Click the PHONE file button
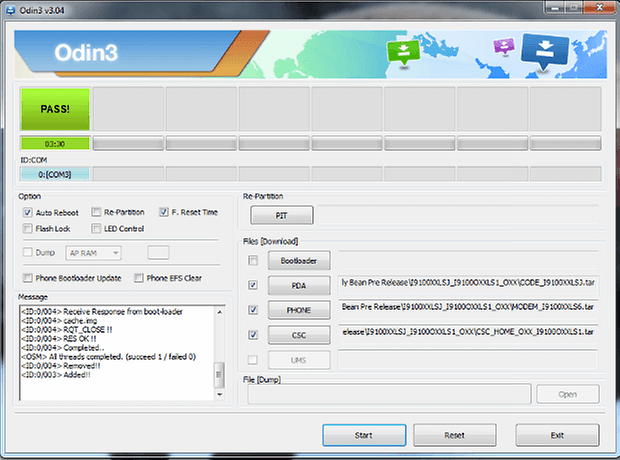This screenshot has height=460, width=620. (299, 310)
